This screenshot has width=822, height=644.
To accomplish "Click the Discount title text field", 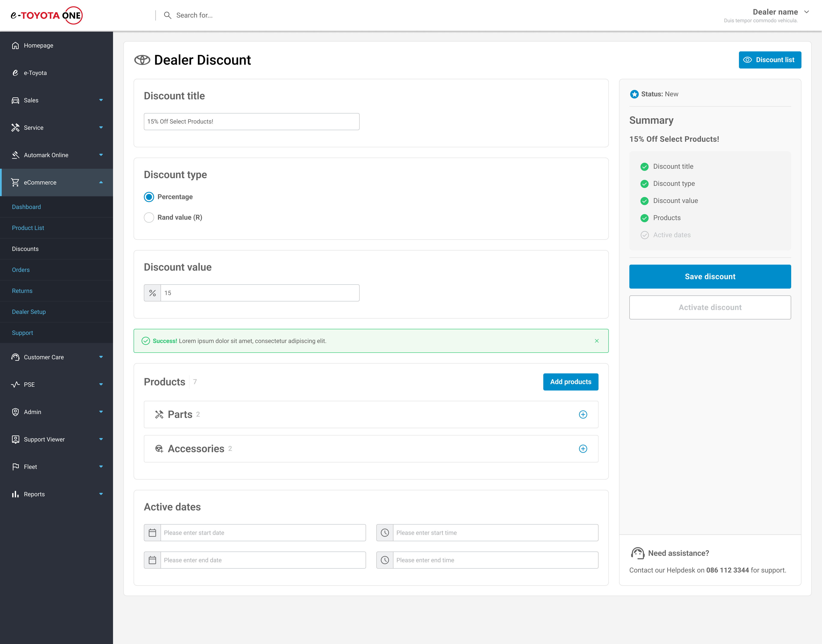I will point(251,121).
